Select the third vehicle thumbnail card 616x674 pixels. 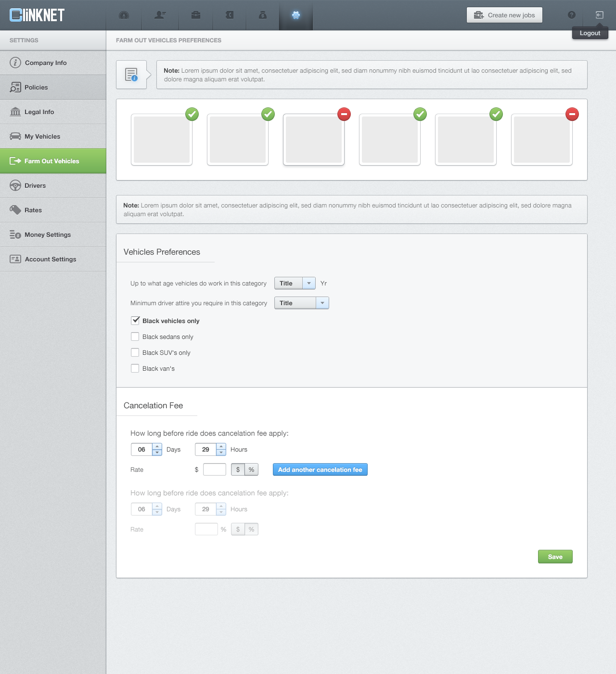coord(314,140)
